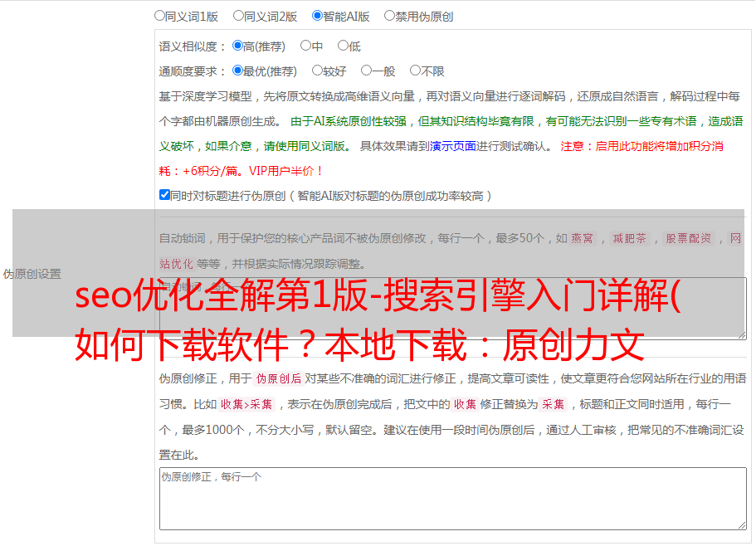Click the 伪原创设置 label
Image resolution: width=756 pixels, height=546 pixels.
tap(32, 274)
